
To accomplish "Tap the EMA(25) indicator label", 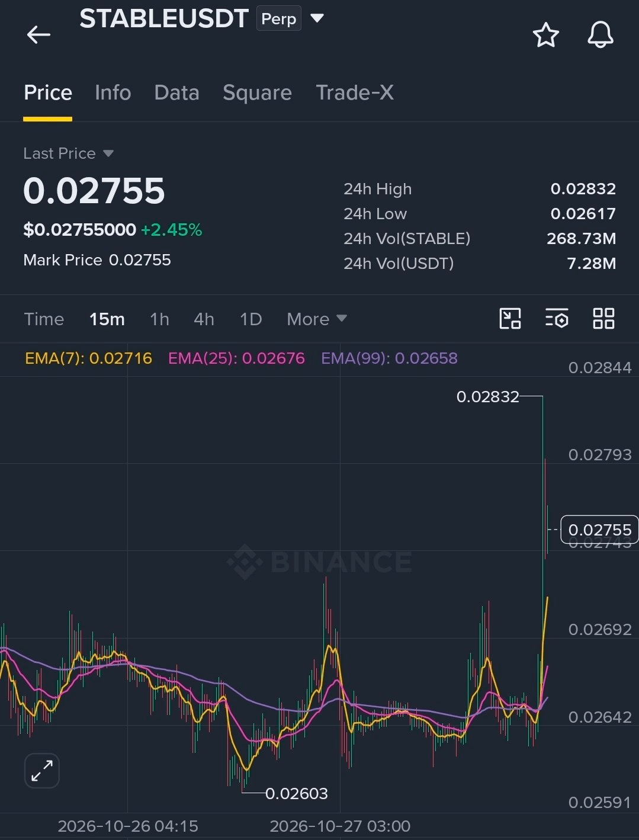I will point(236,358).
